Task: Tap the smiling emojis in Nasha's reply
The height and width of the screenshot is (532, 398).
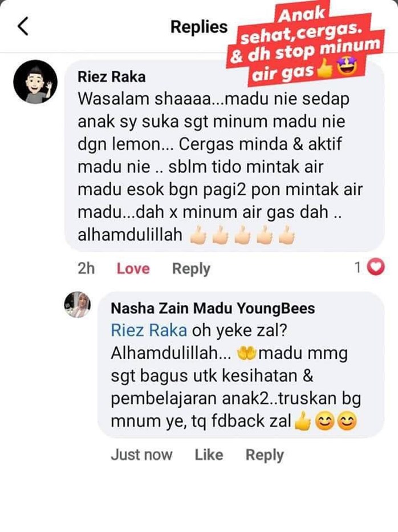Action: pos(336,422)
